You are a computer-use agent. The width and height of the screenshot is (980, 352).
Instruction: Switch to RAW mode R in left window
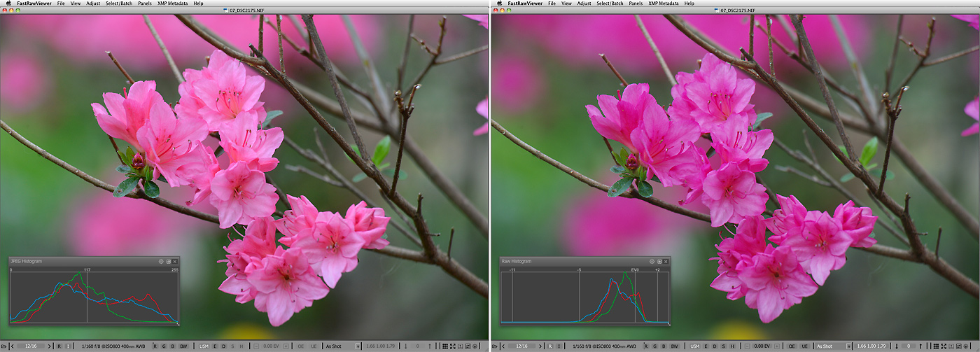(59, 346)
